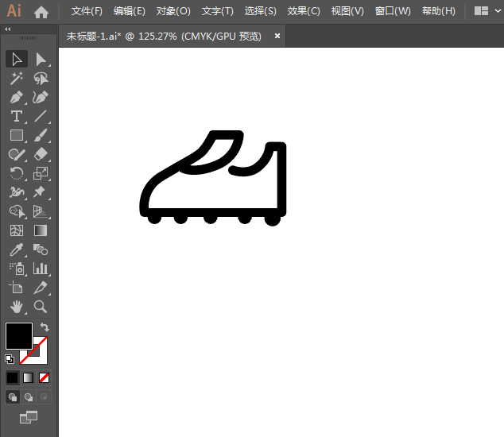Choose the Magic Wand tool
Image resolution: width=504 pixels, height=437 pixels.
pyautogui.click(x=16, y=79)
